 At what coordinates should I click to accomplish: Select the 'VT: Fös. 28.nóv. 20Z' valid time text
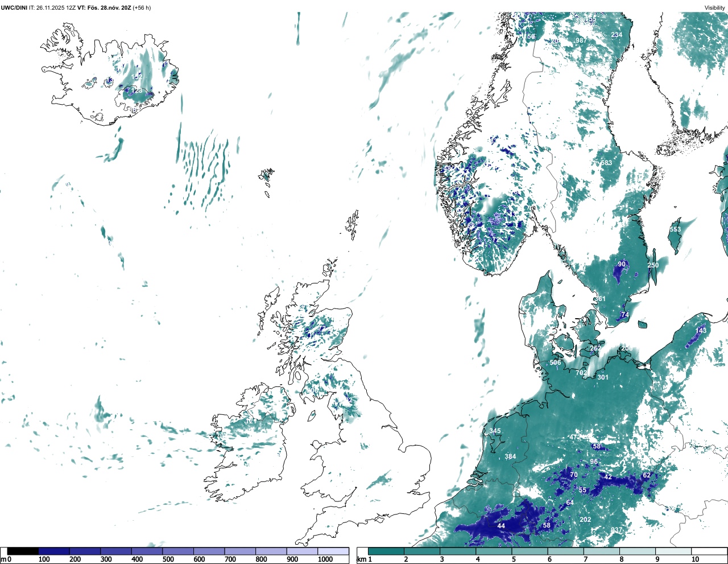point(104,7)
